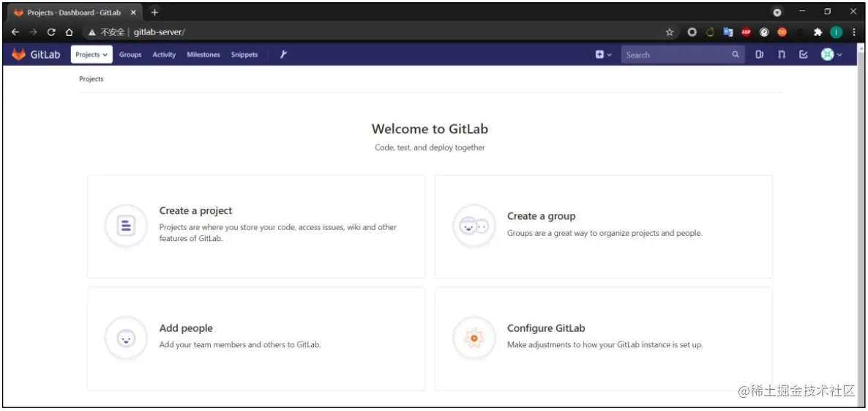Image resolution: width=868 pixels, height=411 pixels.
Task: Click the Create a group card title
Action: 541,216
